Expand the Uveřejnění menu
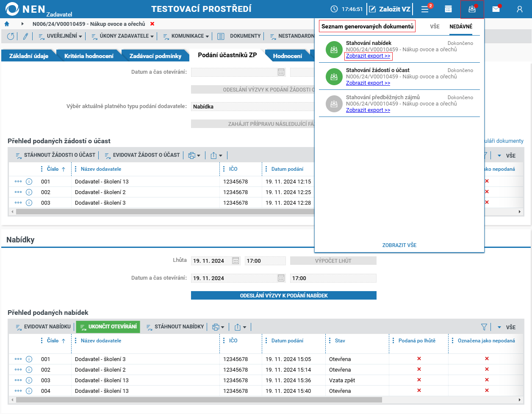Viewport: 532px width, 414px height. tap(60, 36)
